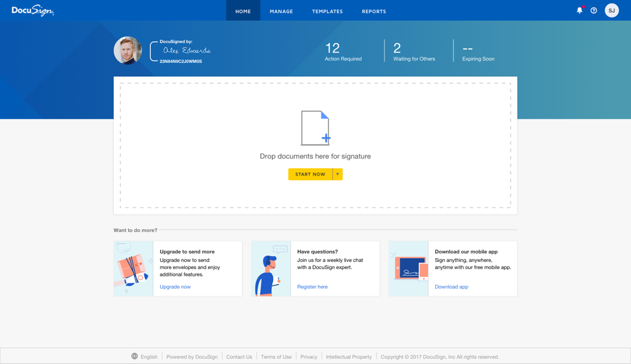This screenshot has width=631, height=364.
Task: Open Terms of Use footer link
Action: 276,357
